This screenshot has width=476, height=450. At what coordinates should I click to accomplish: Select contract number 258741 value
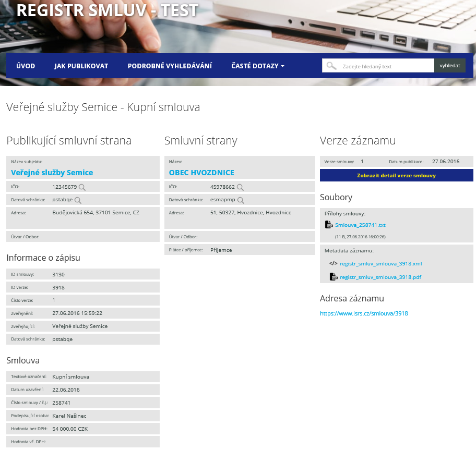(x=61, y=403)
